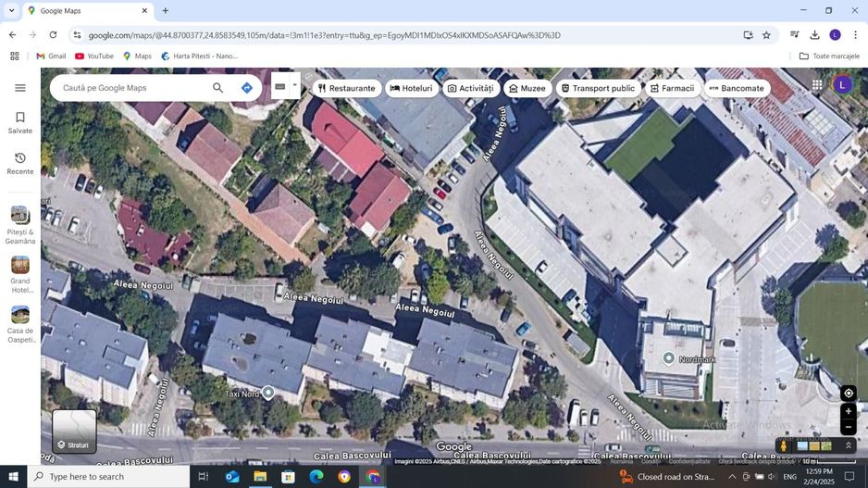Filter by Farmacii

673,88
